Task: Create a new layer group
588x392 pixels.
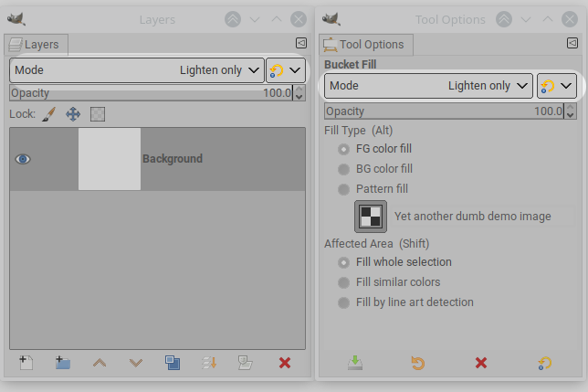Action: coord(63,363)
